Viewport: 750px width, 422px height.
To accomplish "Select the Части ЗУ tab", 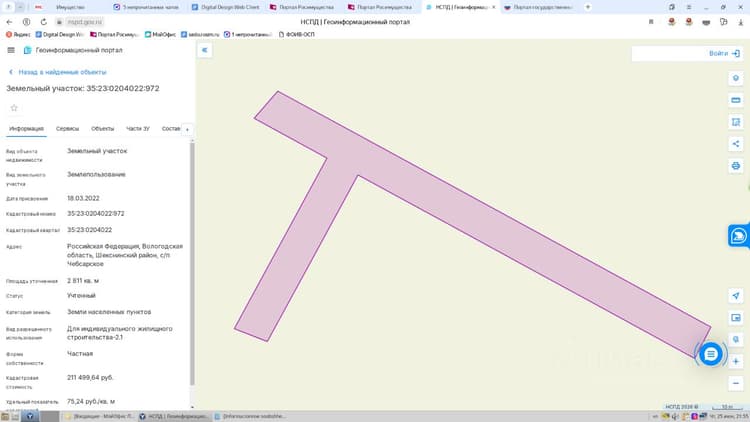I will click(x=138, y=128).
